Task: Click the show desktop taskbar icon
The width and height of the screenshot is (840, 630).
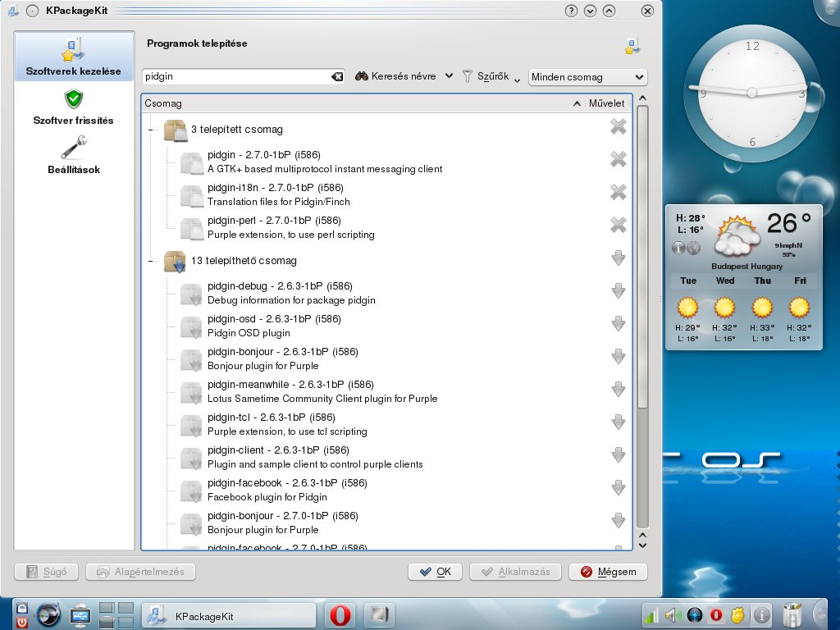Action: click(x=80, y=615)
